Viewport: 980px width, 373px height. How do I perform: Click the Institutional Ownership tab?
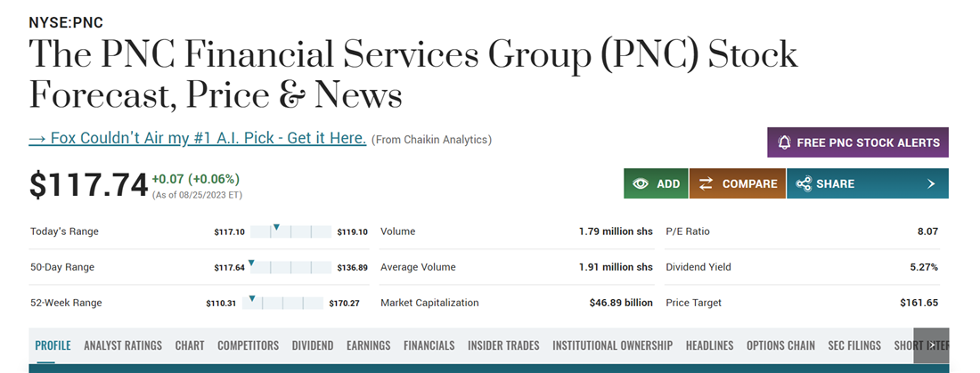coord(612,345)
